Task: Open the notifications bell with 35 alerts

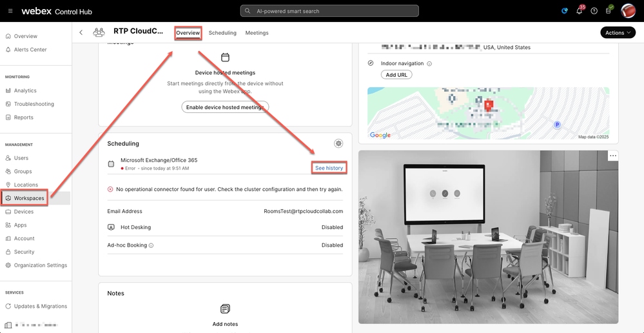Action: point(580,11)
